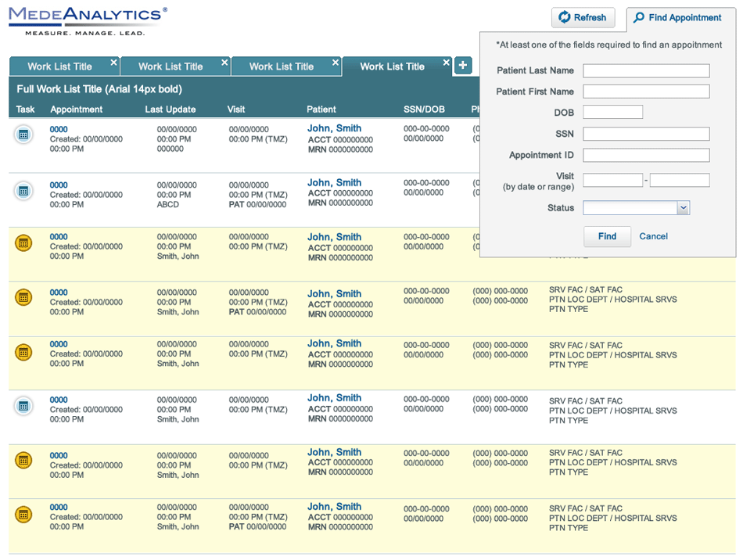Viewport: 743px width, 560px height.
Task: Click the Refresh button
Action: 583,17
